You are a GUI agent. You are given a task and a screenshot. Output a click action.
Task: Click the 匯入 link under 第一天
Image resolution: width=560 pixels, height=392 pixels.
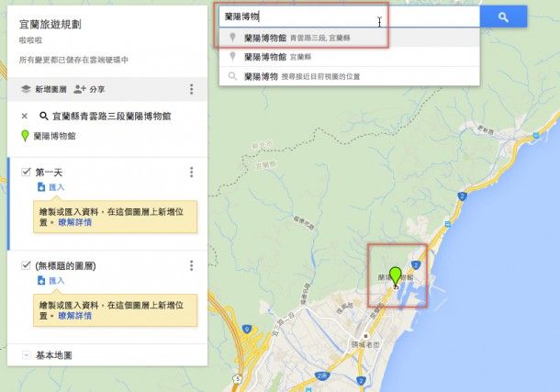tap(56, 187)
